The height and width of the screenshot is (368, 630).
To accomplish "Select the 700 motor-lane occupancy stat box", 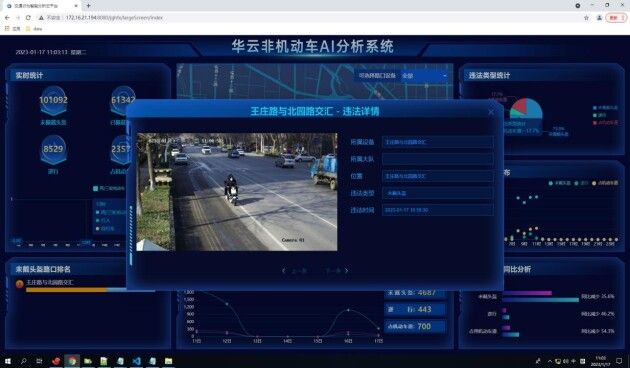I will coord(415,327).
